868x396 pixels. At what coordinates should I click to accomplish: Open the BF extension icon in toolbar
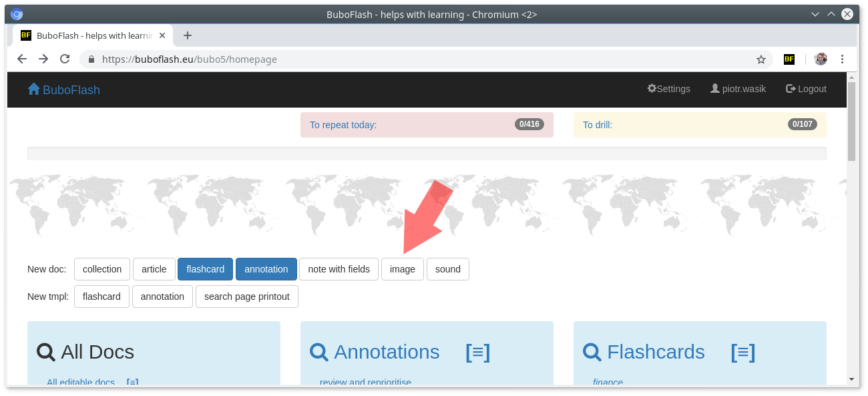[789, 59]
